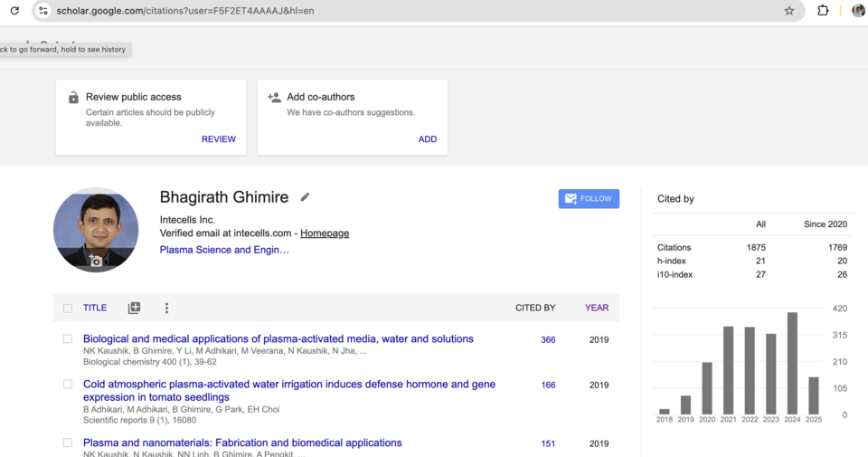
Task: Bookmark this page with the star icon
Action: click(789, 11)
